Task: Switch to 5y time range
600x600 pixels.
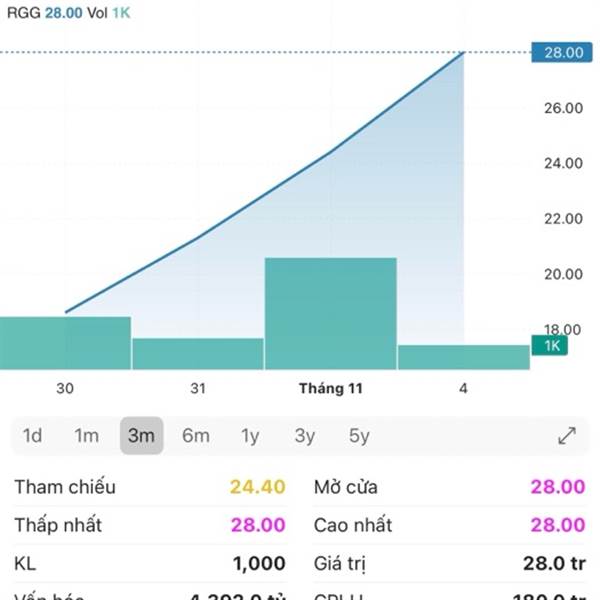Action: [359, 436]
